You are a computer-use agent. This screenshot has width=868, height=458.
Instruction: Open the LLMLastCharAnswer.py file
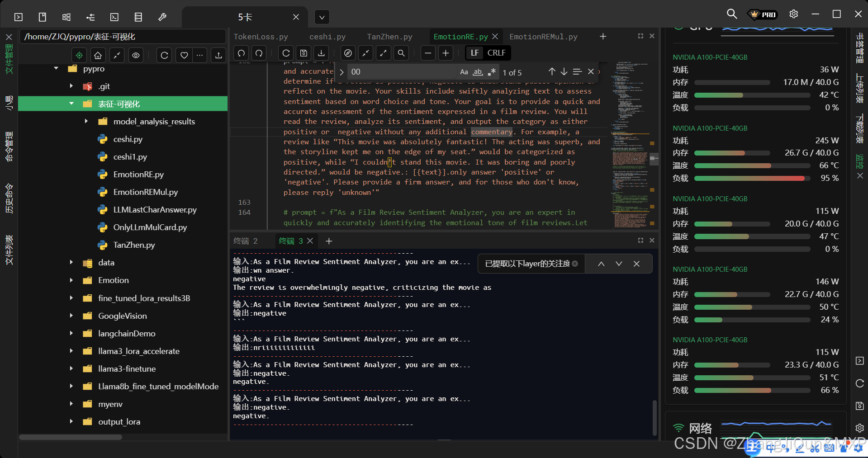155,209
